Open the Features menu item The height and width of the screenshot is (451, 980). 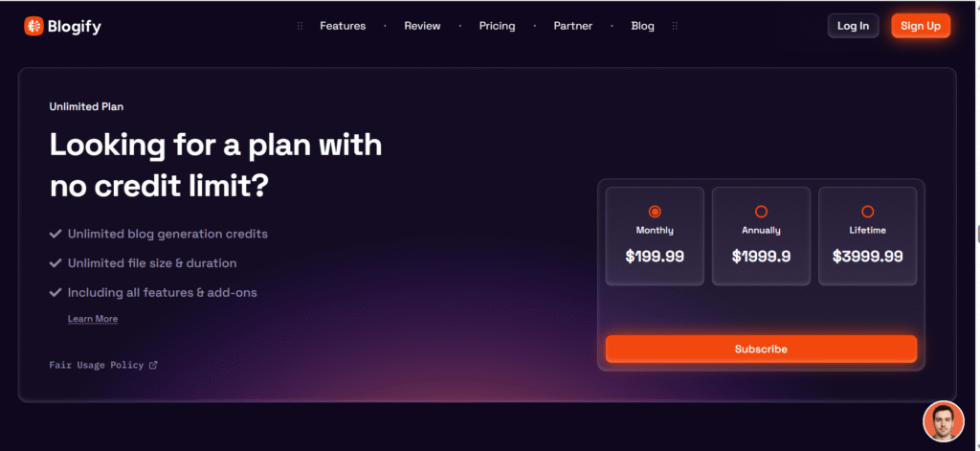click(343, 26)
